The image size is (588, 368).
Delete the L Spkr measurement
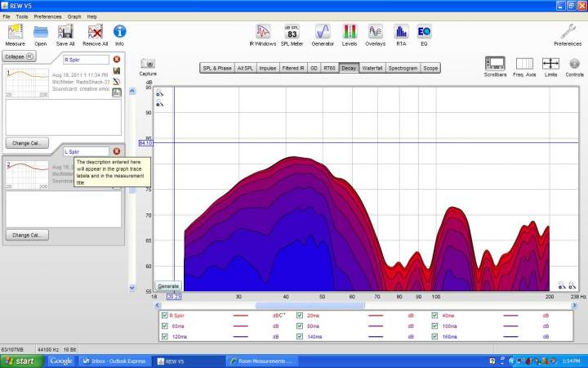117,151
